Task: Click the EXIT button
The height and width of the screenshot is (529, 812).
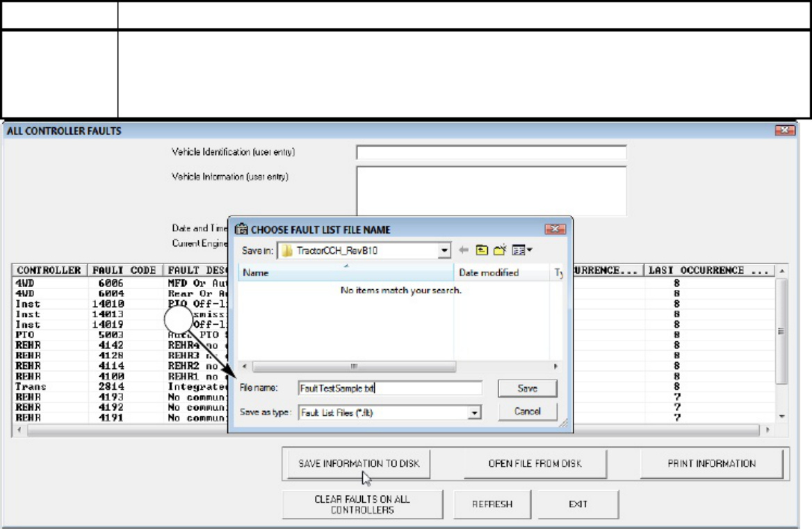Action: (x=578, y=505)
